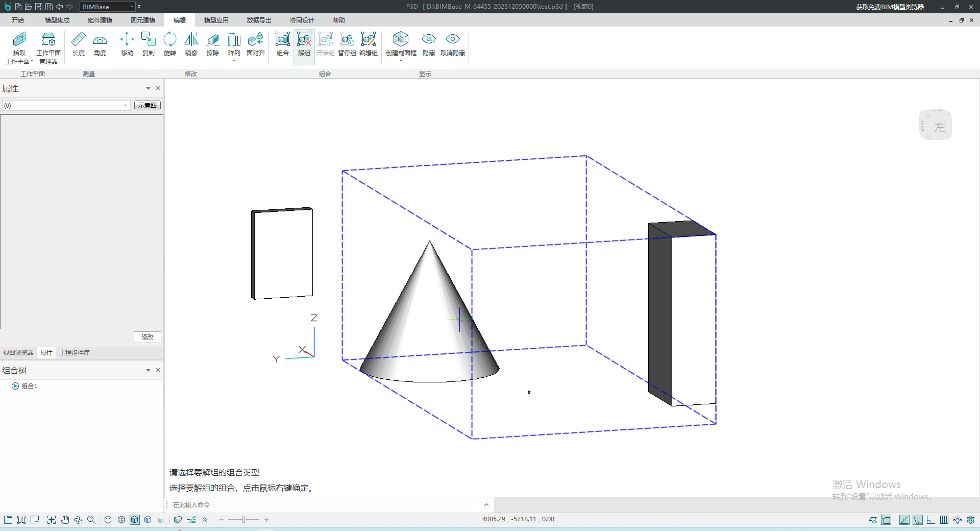Toggle the grid display in status bar
This screenshot has width=980, height=531.
coord(944,520)
